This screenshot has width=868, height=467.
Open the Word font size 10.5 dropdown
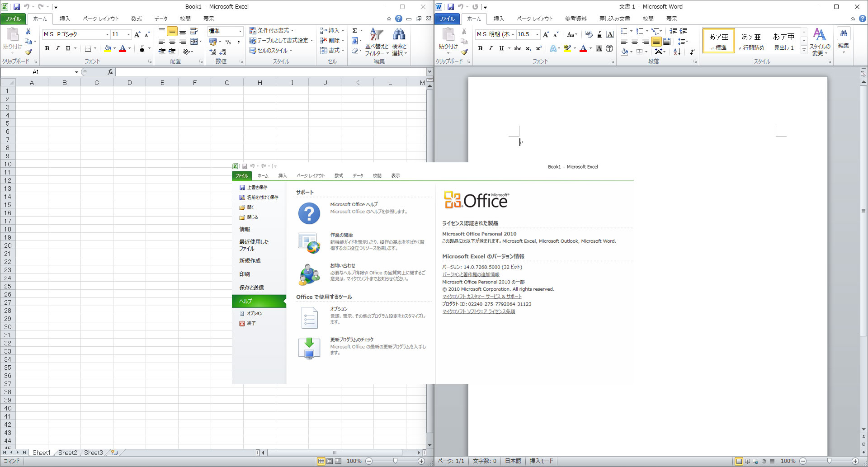tap(537, 34)
